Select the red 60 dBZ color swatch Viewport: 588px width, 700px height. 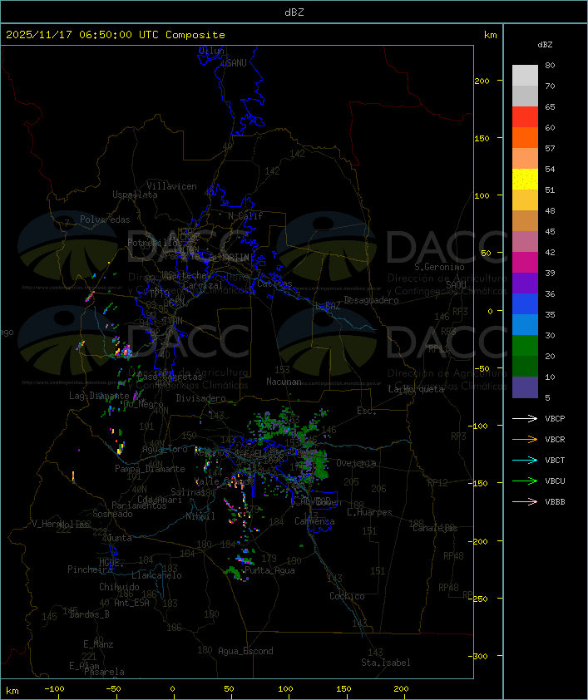click(525, 117)
